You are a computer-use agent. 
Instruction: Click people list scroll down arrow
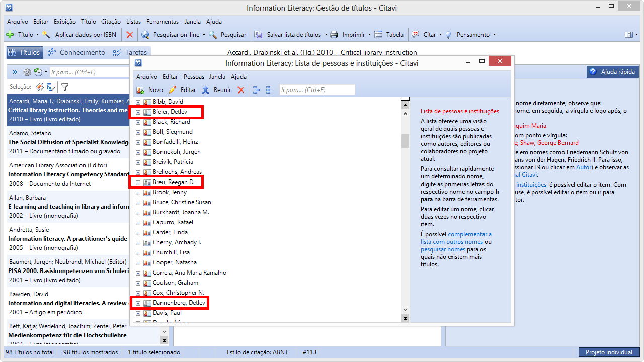point(405,310)
